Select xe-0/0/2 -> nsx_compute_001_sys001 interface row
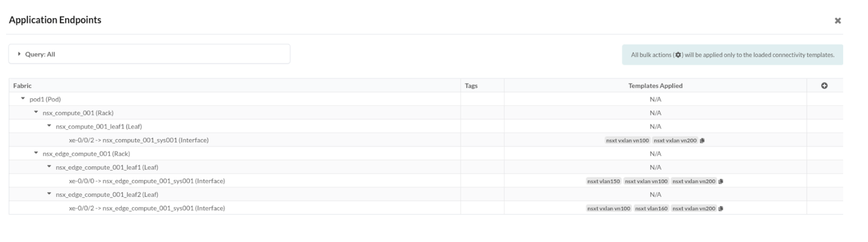Image resolution: width=868 pixels, height=242 pixels. point(139,140)
